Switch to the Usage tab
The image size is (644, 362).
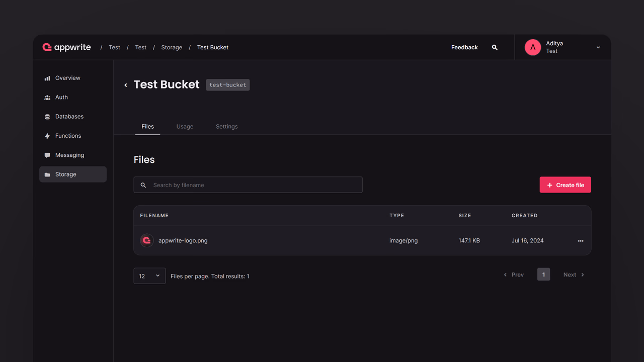coord(185,127)
